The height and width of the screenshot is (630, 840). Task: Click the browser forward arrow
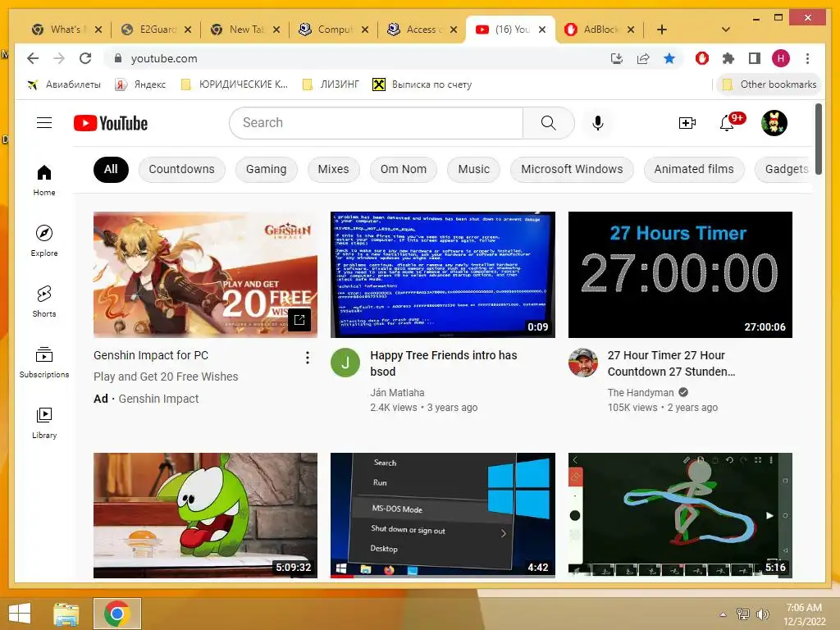(59, 58)
